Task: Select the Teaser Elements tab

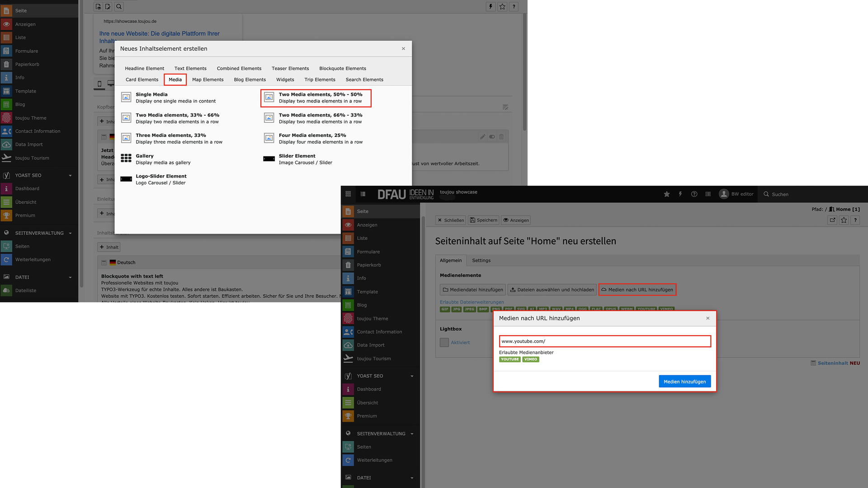Action: coord(290,68)
